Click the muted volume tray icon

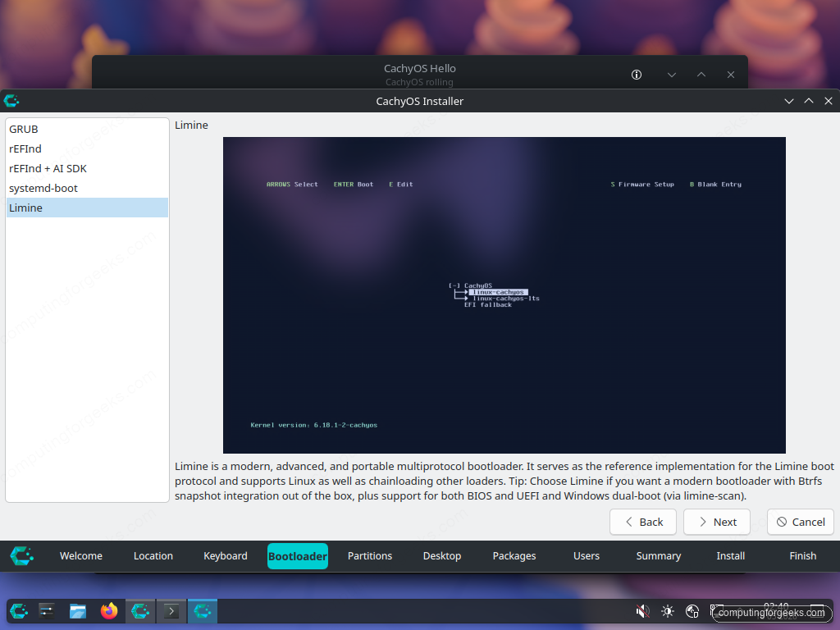[642, 610]
